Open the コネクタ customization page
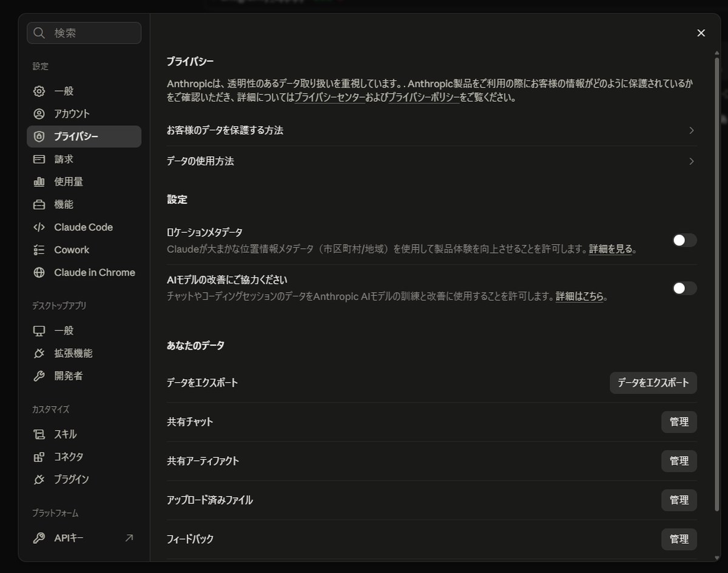The width and height of the screenshot is (728, 573). [x=84, y=457]
